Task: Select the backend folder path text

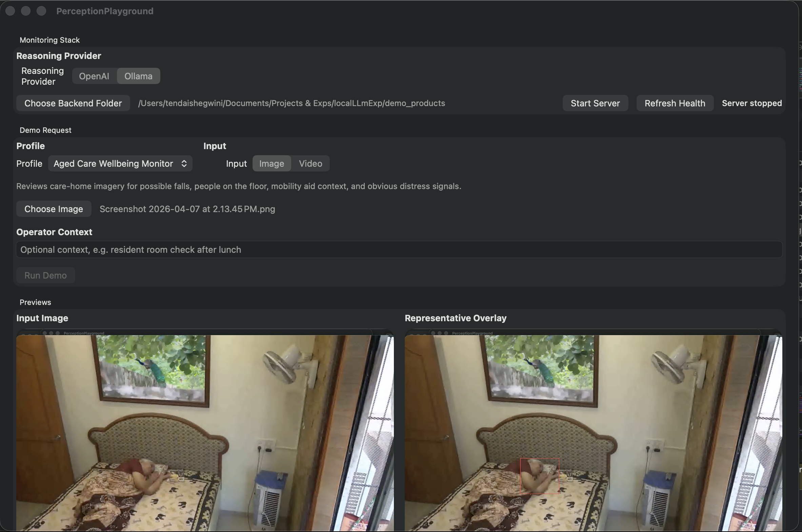Action: click(291, 103)
